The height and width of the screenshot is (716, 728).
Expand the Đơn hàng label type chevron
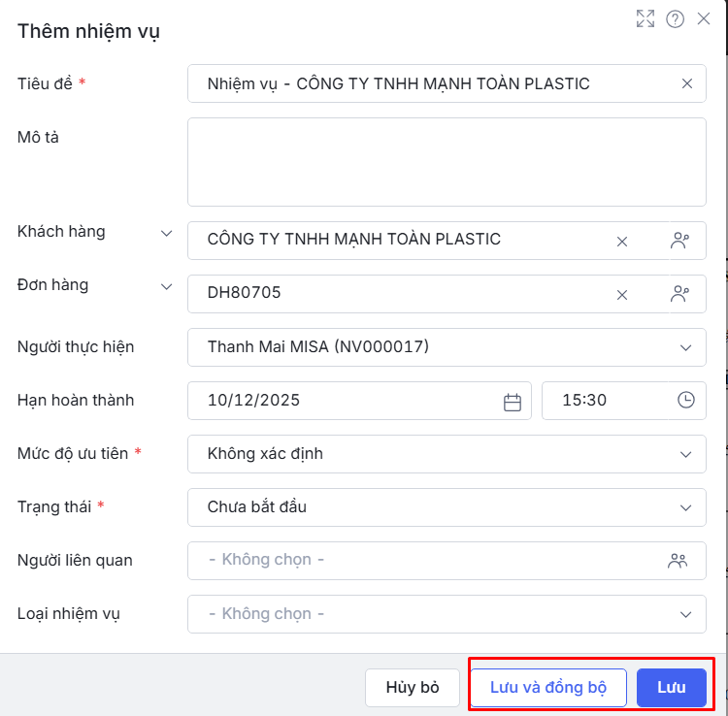(x=167, y=286)
